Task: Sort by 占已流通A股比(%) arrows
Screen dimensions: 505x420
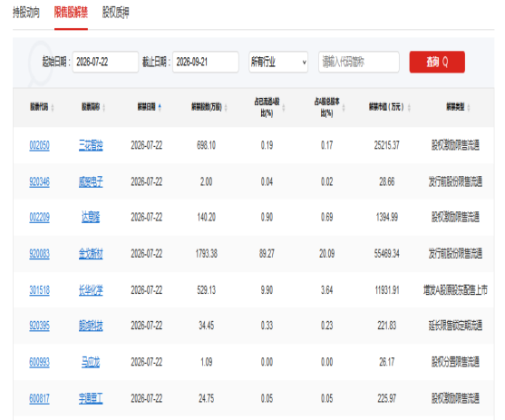Action: [x=284, y=107]
